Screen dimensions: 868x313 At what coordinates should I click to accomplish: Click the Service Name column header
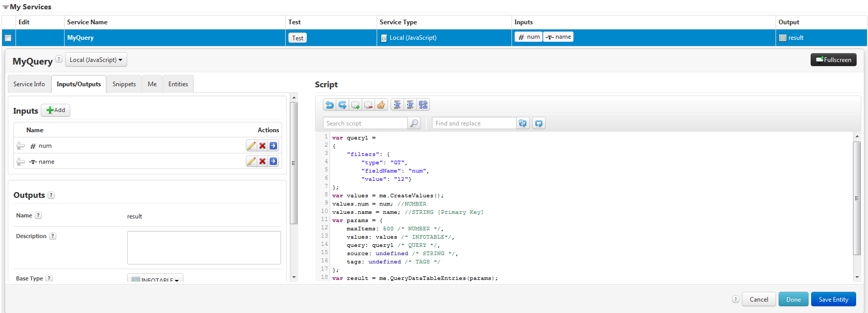[x=175, y=22]
